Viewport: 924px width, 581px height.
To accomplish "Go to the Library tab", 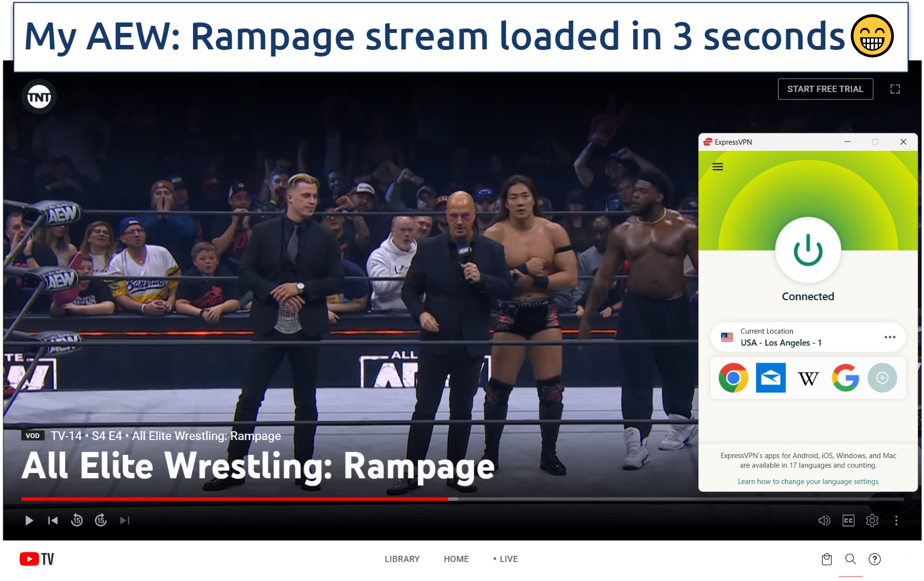I will [402, 559].
